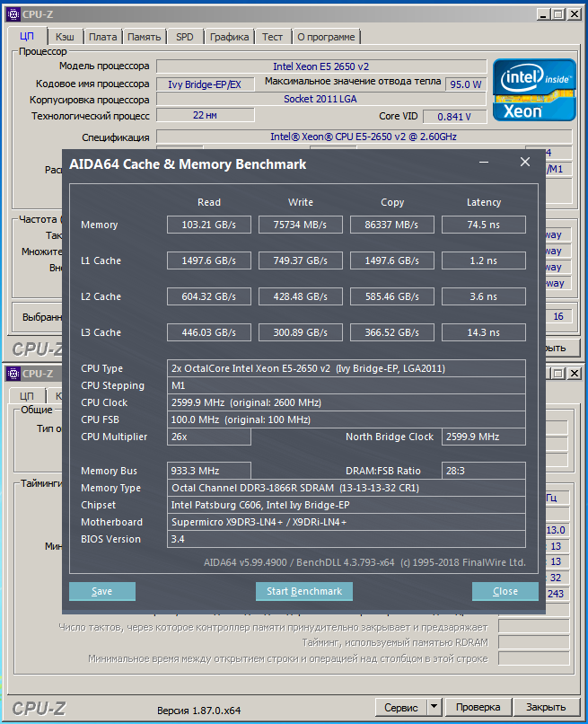Click version text Версия 1.87.0.x64

click(199, 711)
